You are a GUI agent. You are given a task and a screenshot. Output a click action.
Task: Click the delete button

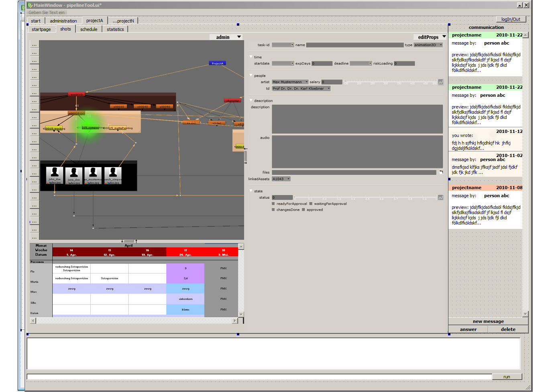pyautogui.click(x=508, y=329)
